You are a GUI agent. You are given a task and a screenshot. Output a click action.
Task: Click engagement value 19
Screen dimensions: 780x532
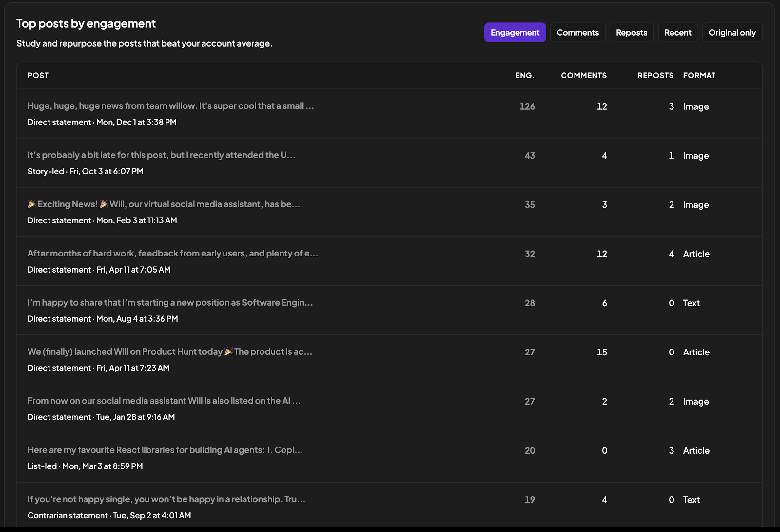[530, 500]
